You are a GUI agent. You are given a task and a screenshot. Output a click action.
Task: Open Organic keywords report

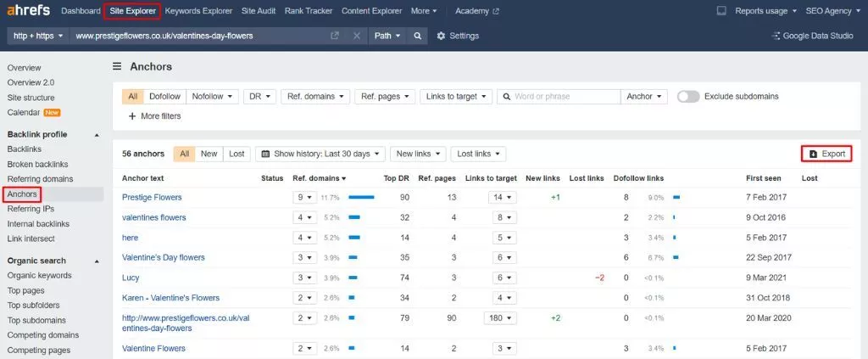point(39,275)
